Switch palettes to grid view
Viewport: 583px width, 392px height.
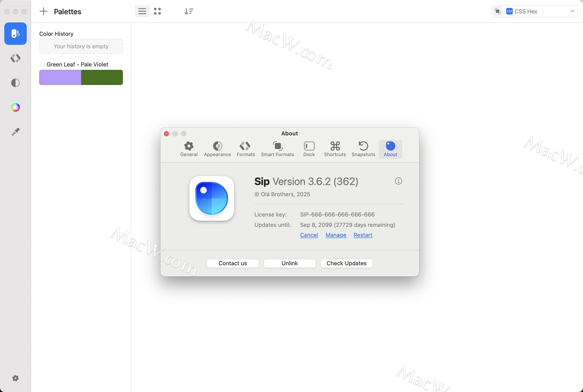click(x=157, y=12)
